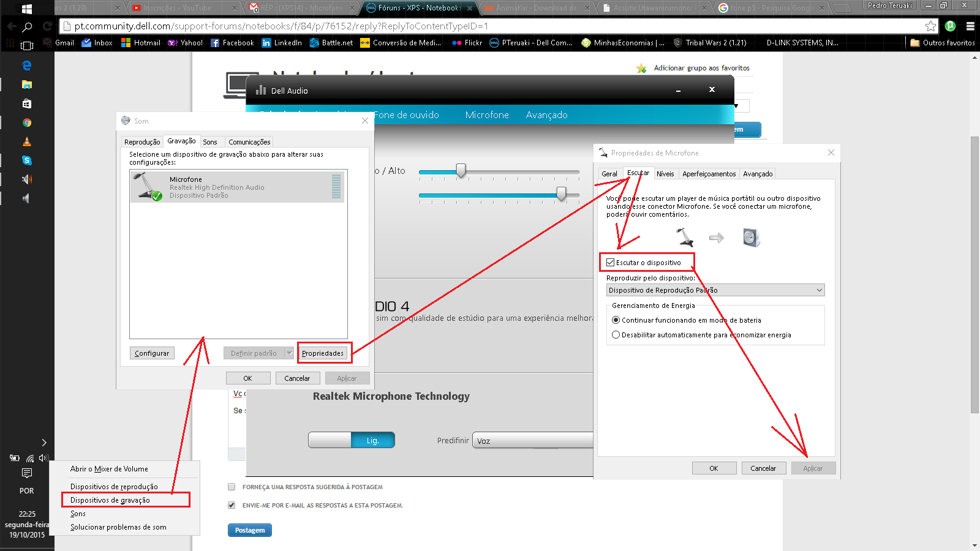Open Skype from the taskbar
This screenshot has width=980, height=551.
coord(26,160)
